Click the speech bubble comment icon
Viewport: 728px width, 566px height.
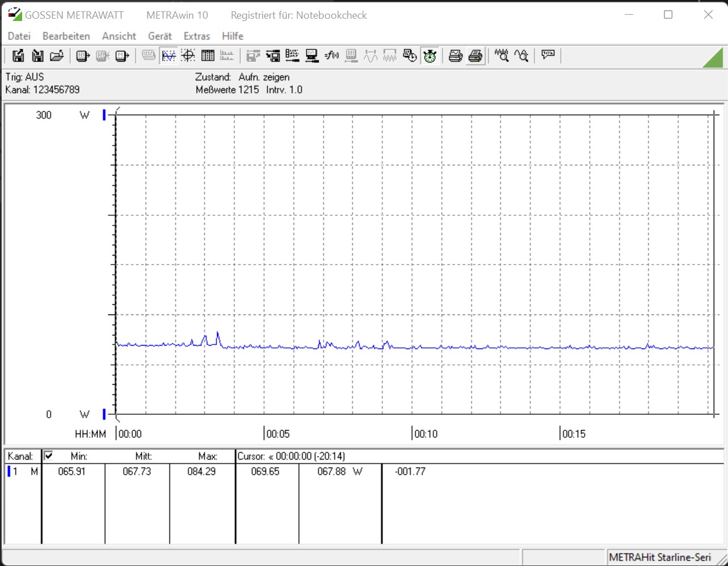coord(548,56)
